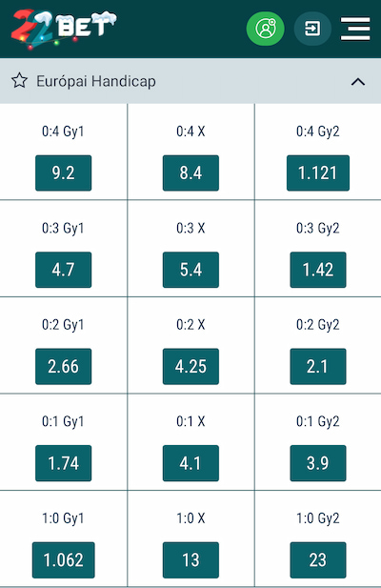Image resolution: width=381 pixels, height=588 pixels.
Task: Choose 0:1 Gy2 odds 3.9
Action: (x=318, y=463)
